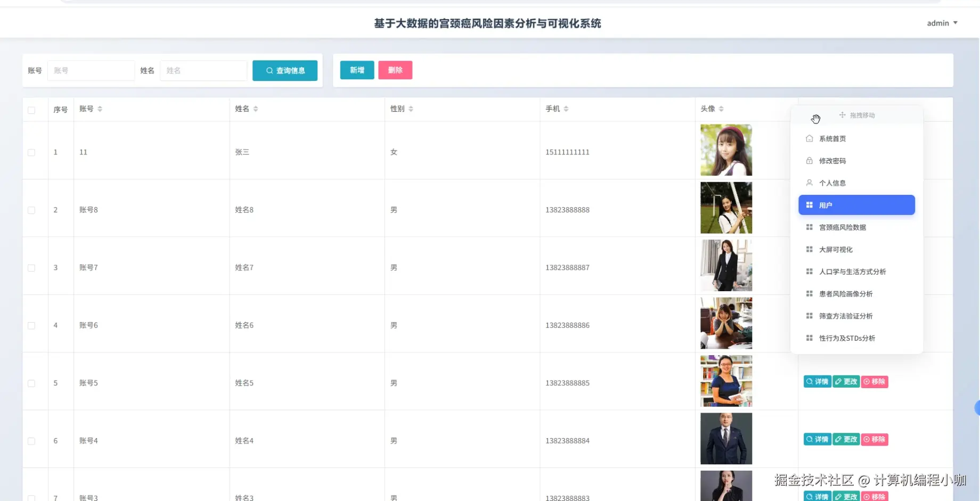
Task: Sort by 性别 column arrows
Action: click(x=411, y=109)
